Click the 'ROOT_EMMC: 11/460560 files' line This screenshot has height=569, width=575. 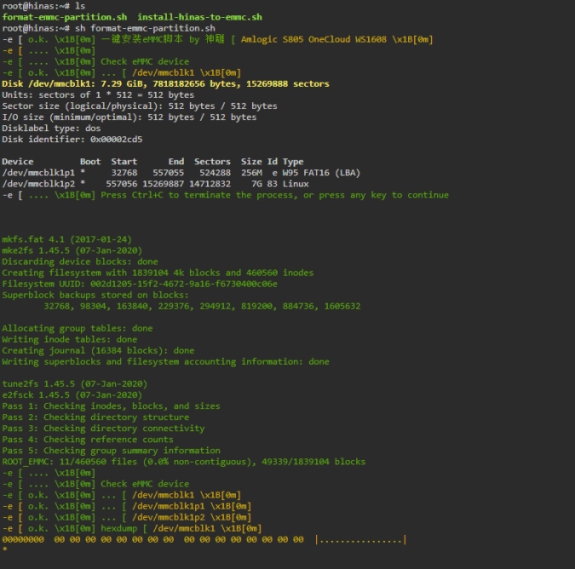[x=184, y=462]
